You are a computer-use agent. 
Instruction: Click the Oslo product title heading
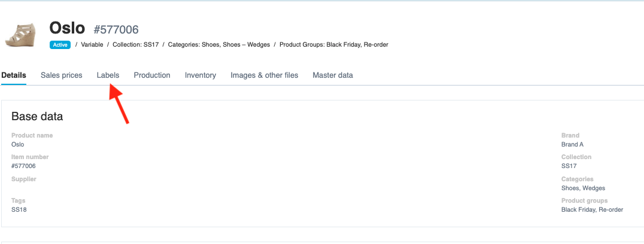(x=67, y=28)
